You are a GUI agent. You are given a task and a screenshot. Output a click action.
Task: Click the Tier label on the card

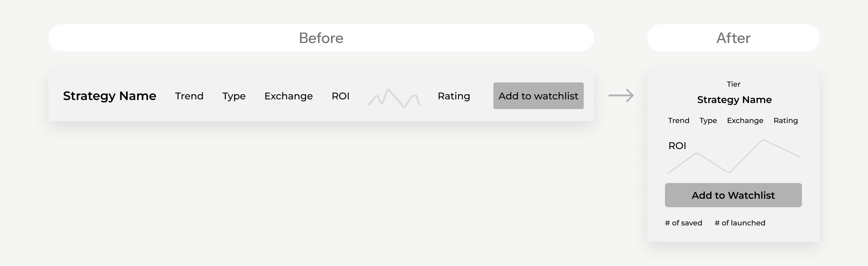point(733,84)
